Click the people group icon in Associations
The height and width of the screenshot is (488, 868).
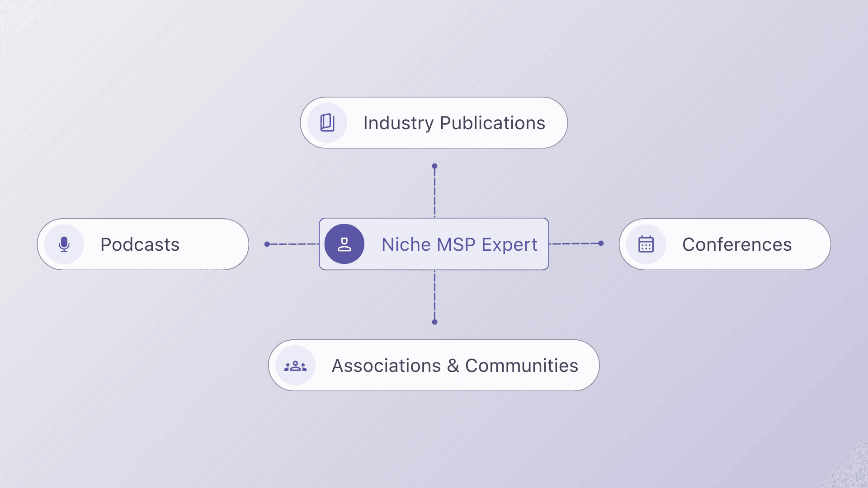[295, 366]
